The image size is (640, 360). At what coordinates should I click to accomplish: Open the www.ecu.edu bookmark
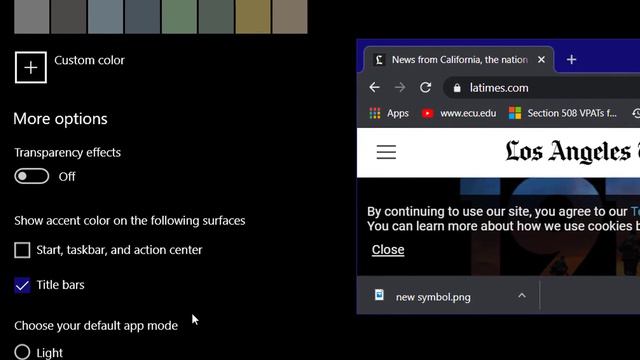click(x=459, y=113)
